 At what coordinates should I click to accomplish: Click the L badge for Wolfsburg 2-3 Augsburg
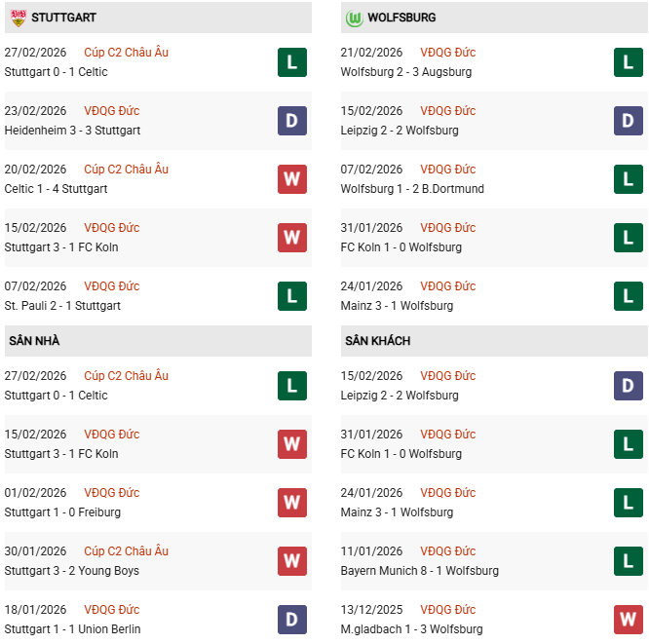(x=628, y=62)
